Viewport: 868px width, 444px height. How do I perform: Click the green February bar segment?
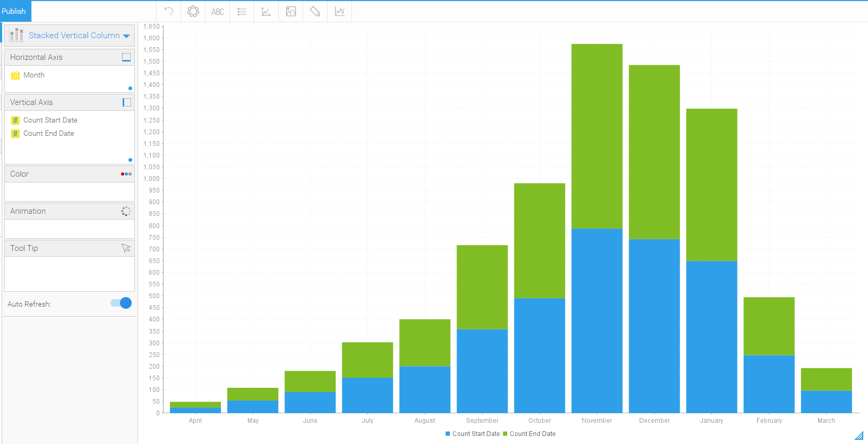click(769, 326)
